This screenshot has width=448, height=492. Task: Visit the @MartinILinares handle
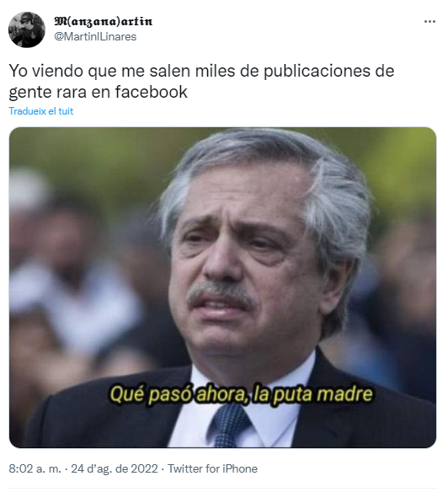(95, 37)
